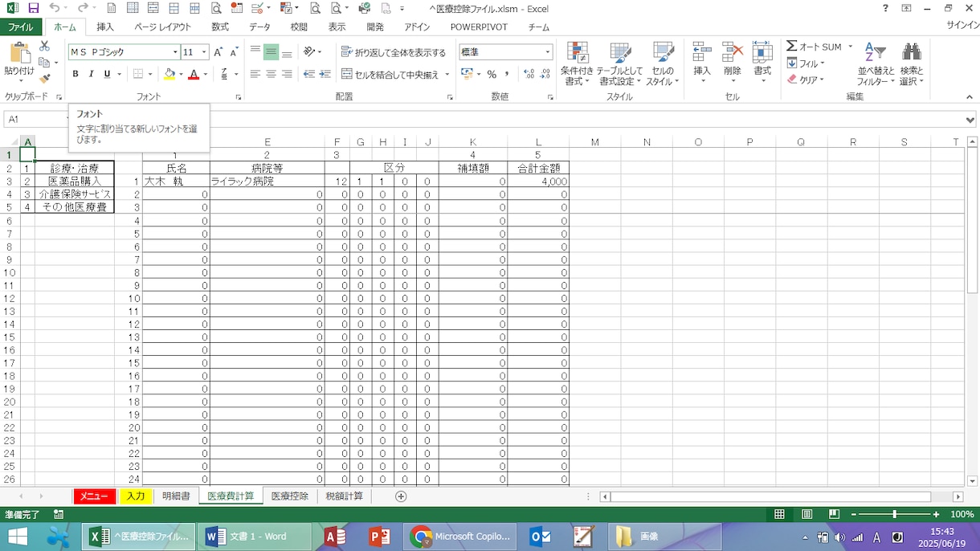Screen dimensions: 980x551
Task: Click the ファイル (File) button
Action: [20, 27]
